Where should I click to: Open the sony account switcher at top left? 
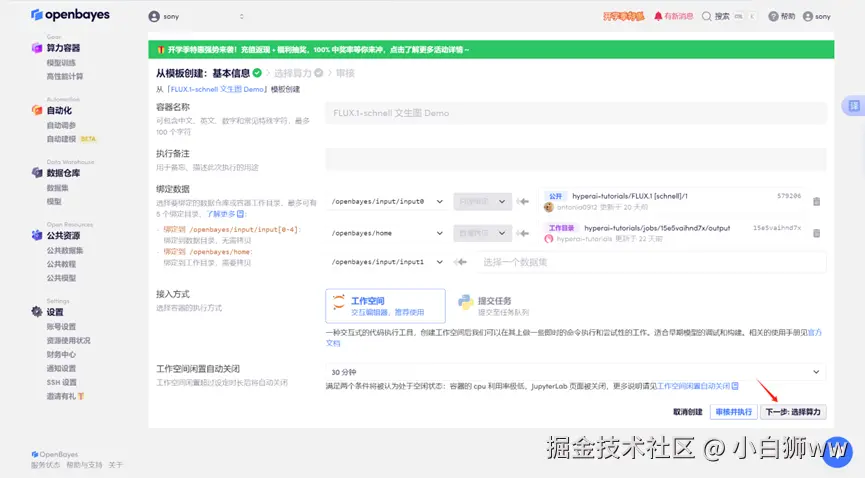196,17
